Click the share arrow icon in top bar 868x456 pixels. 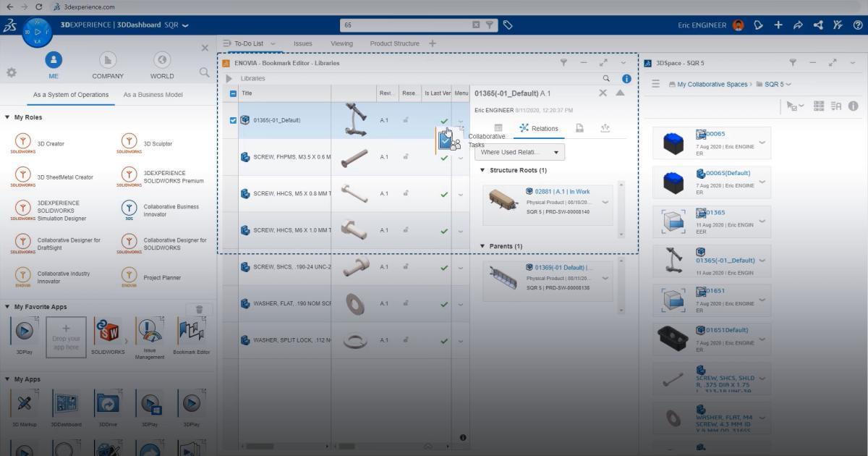798,25
